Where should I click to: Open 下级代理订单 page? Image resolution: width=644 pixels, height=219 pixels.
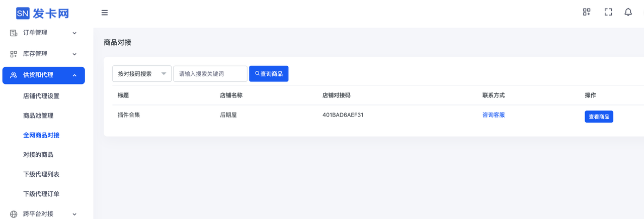[x=41, y=194]
